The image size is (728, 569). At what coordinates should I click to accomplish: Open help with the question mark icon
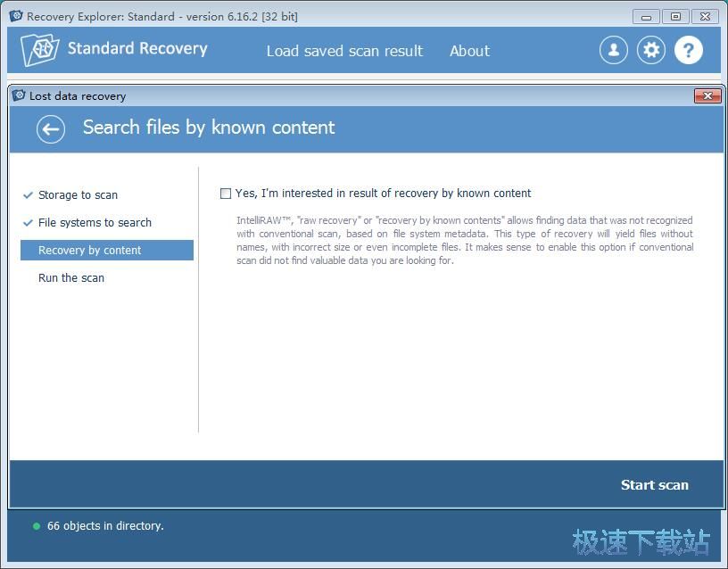[x=689, y=50]
